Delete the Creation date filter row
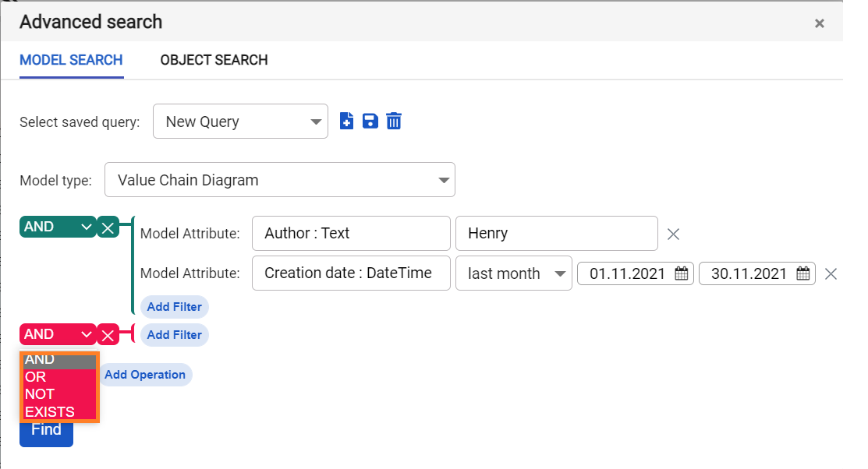The image size is (868, 469). tap(831, 273)
